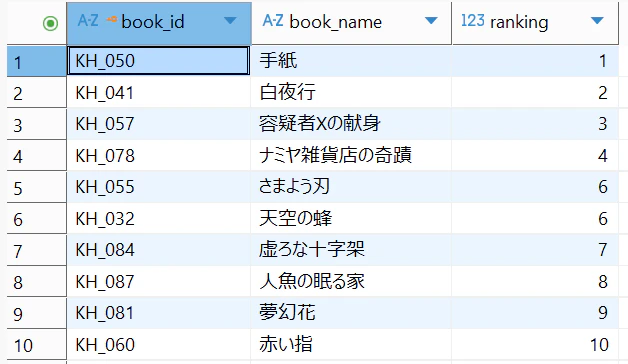Viewport: 628px width, 364px height.
Task: Open the ranking column filter dropdown arrow
Action: tap(597, 20)
